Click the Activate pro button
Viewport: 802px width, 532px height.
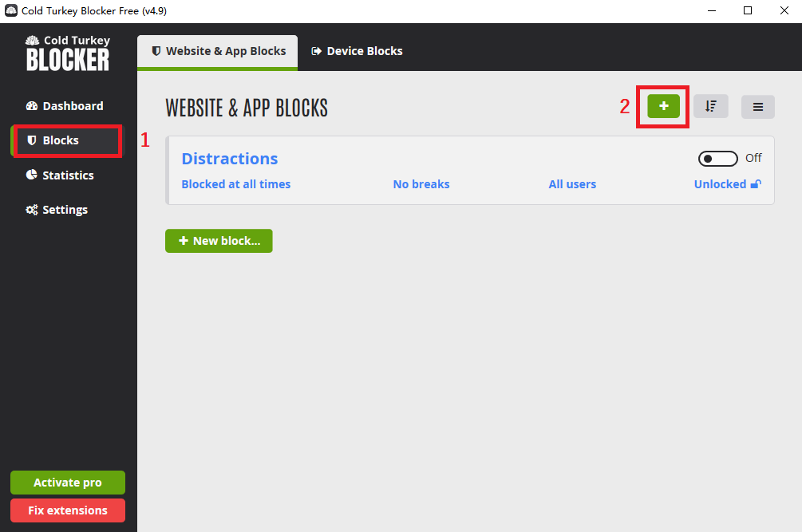pyautogui.click(x=68, y=483)
